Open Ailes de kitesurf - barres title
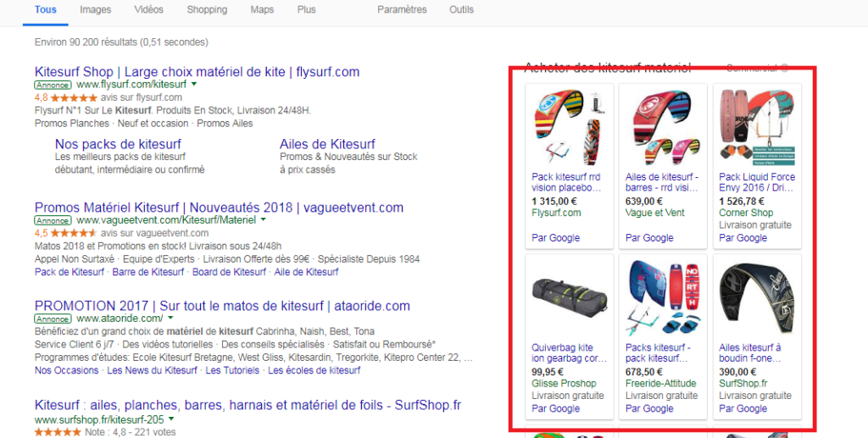868x438 pixels. point(662,182)
